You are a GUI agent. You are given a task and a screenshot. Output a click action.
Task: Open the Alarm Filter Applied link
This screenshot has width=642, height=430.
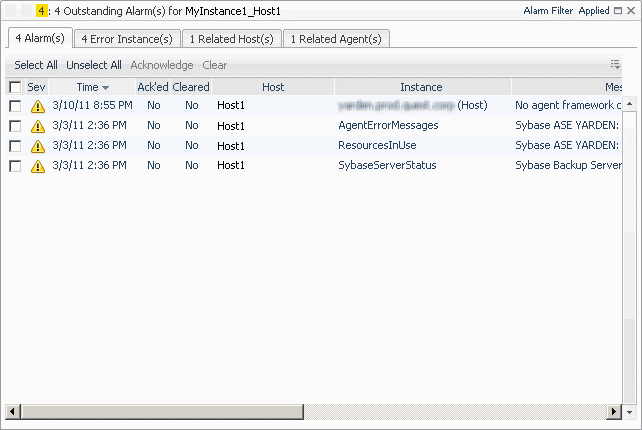pyautogui.click(x=566, y=11)
